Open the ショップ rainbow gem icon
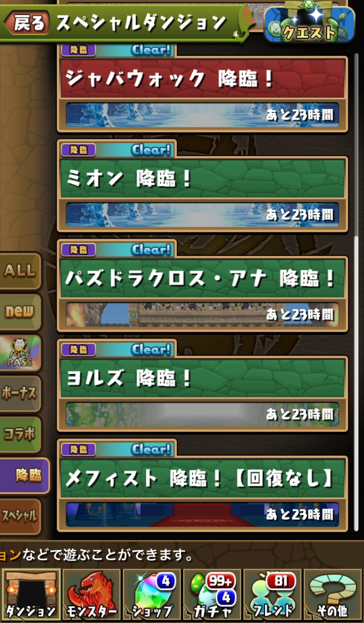 tap(151, 595)
